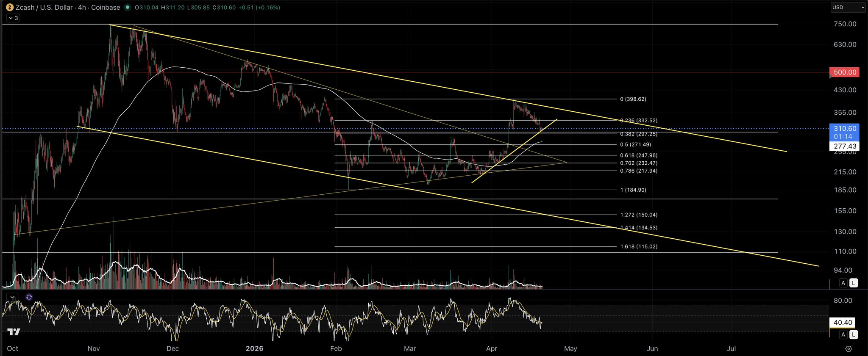Click the Mar label on the time axis

click(410, 349)
